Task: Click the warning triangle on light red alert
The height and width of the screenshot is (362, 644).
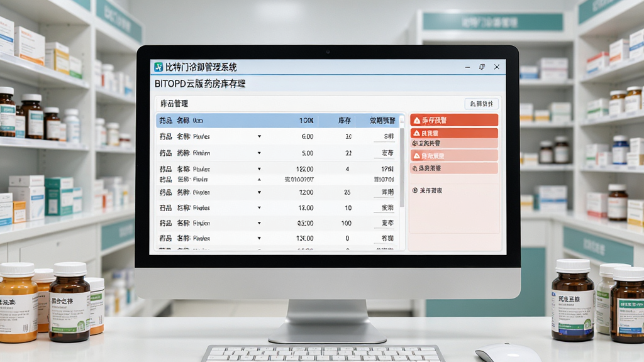Action: click(416, 156)
